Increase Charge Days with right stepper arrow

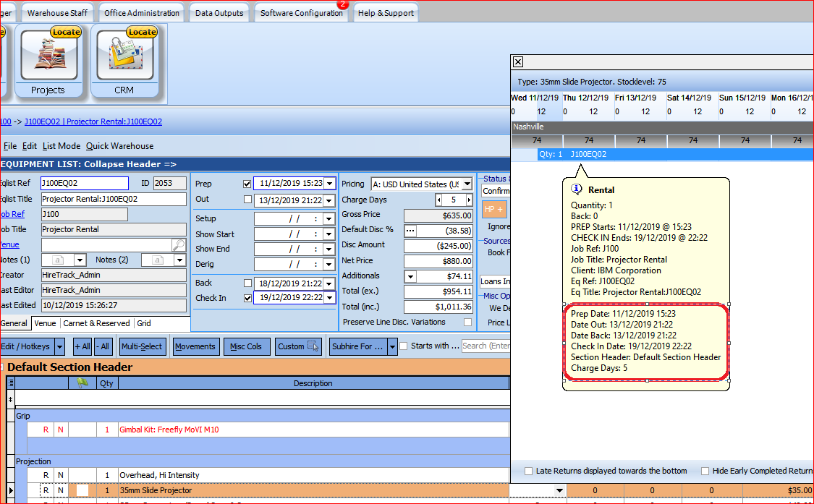(x=467, y=200)
